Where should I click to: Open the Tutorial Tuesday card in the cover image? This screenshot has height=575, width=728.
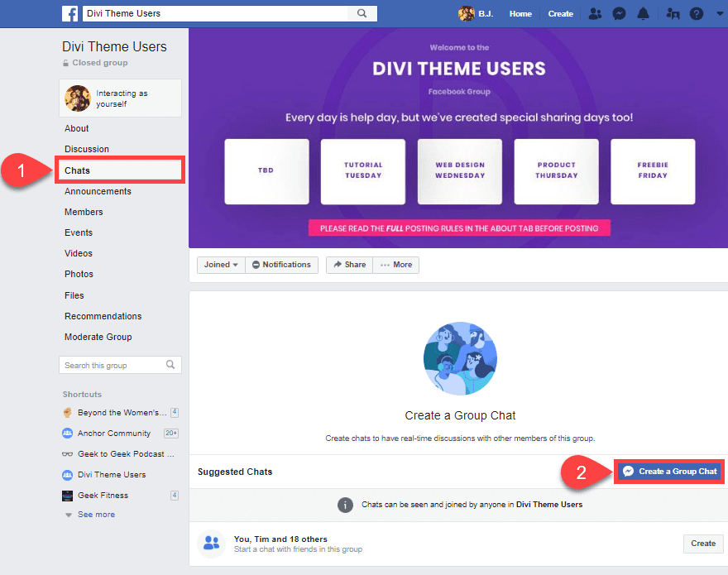click(x=362, y=171)
